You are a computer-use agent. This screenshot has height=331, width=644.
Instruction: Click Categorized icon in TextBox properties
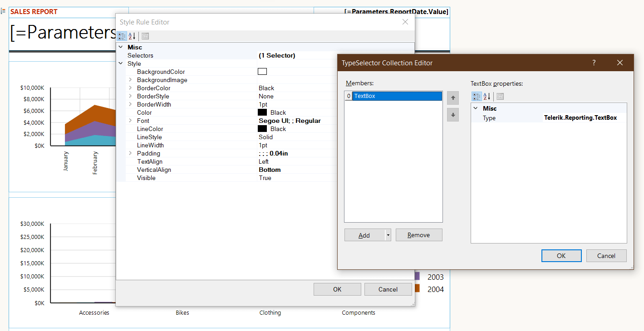tap(477, 96)
